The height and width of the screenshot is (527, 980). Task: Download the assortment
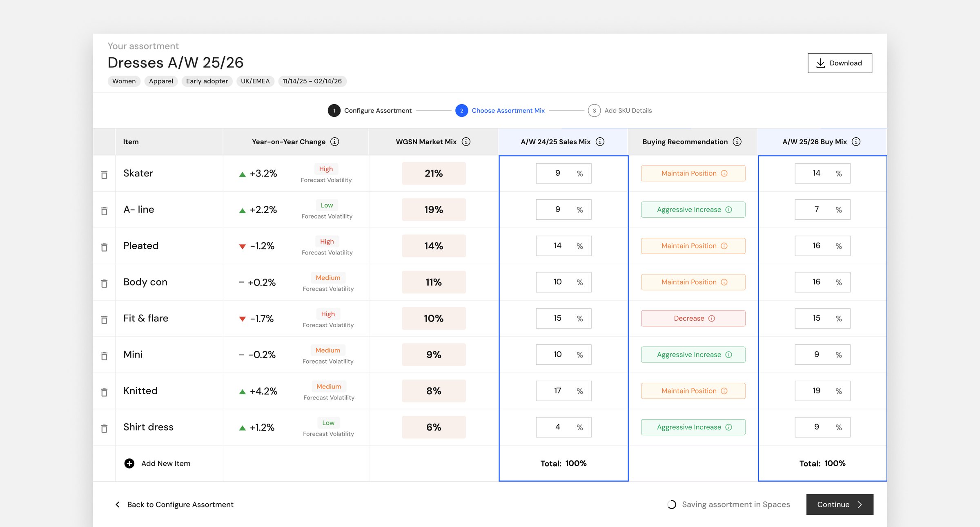(840, 63)
